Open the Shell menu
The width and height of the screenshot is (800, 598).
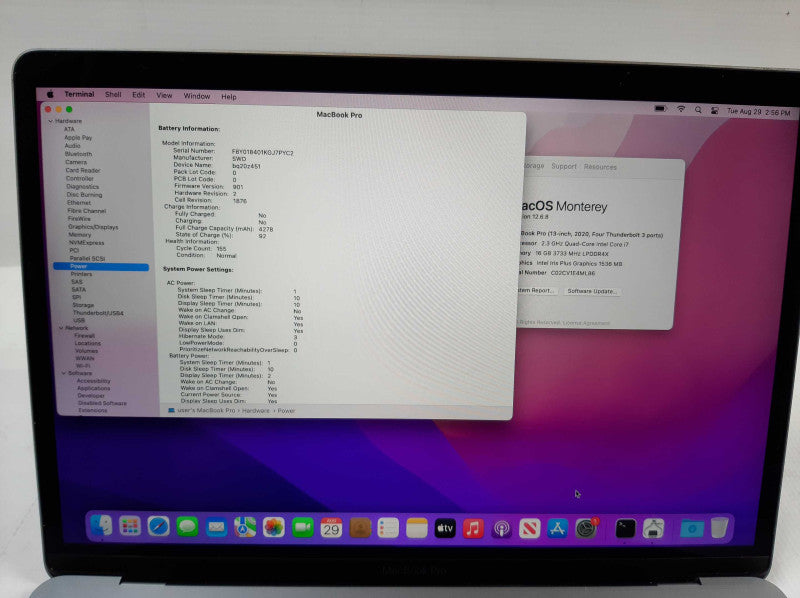(x=113, y=95)
